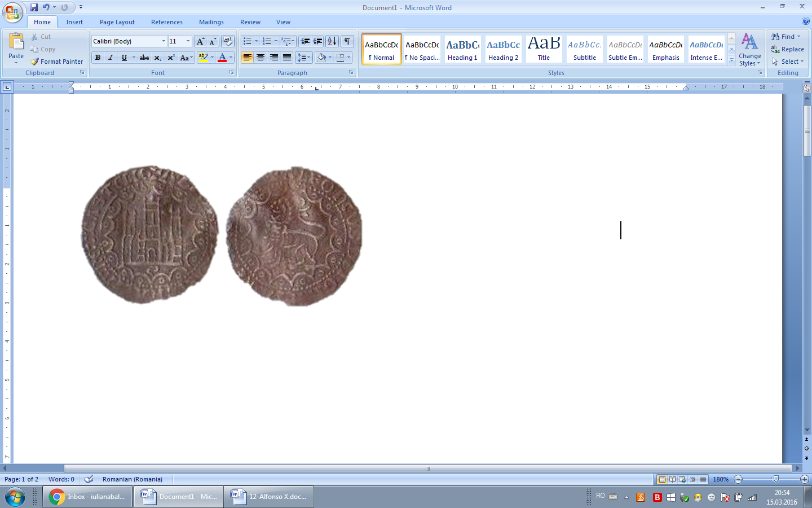
Task: Open 12-Alfonso X document in taskbar
Action: [269, 497]
